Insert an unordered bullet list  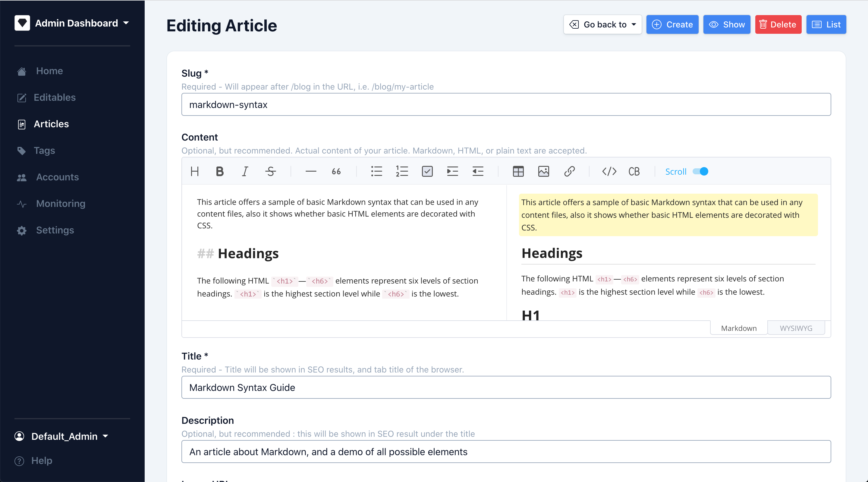click(376, 171)
